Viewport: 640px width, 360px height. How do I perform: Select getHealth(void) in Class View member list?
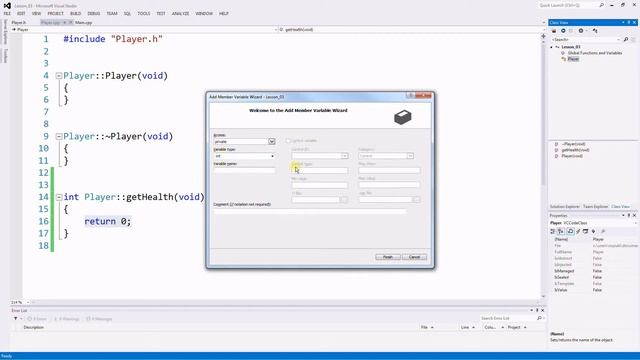point(575,150)
